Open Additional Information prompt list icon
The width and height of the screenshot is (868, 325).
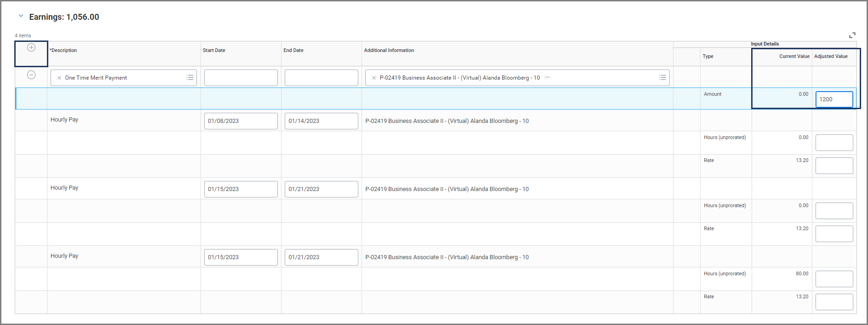click(x=662, y=78)
